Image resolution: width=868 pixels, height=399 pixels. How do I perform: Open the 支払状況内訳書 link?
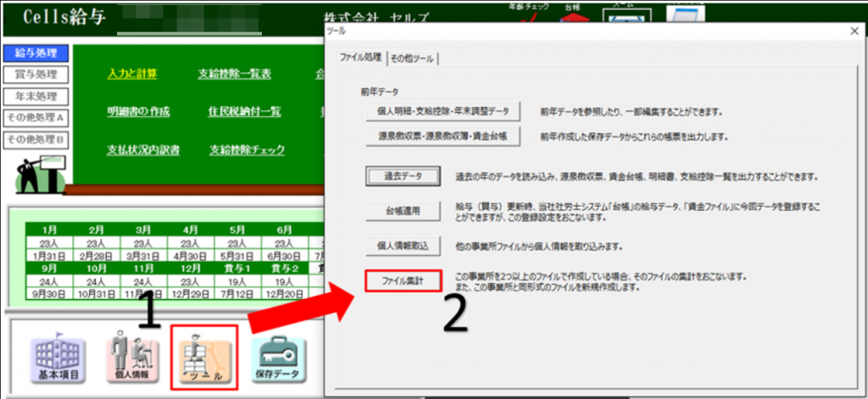tap(143, 149)
